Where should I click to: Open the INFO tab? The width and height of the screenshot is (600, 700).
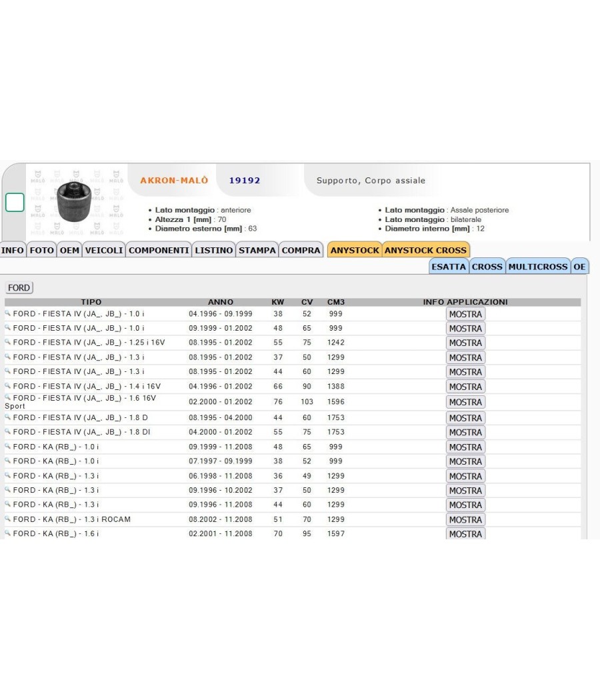(13, 250)
